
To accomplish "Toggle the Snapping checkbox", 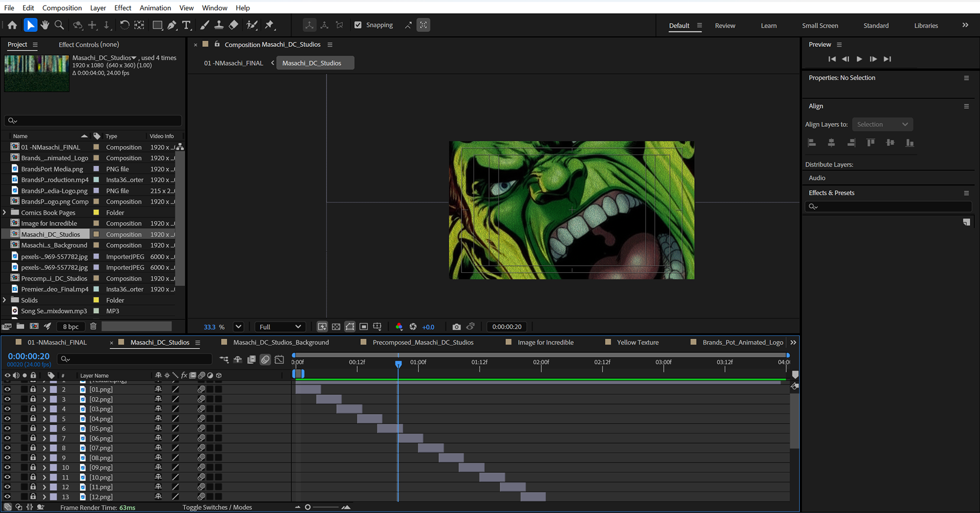I will [358, 25].
